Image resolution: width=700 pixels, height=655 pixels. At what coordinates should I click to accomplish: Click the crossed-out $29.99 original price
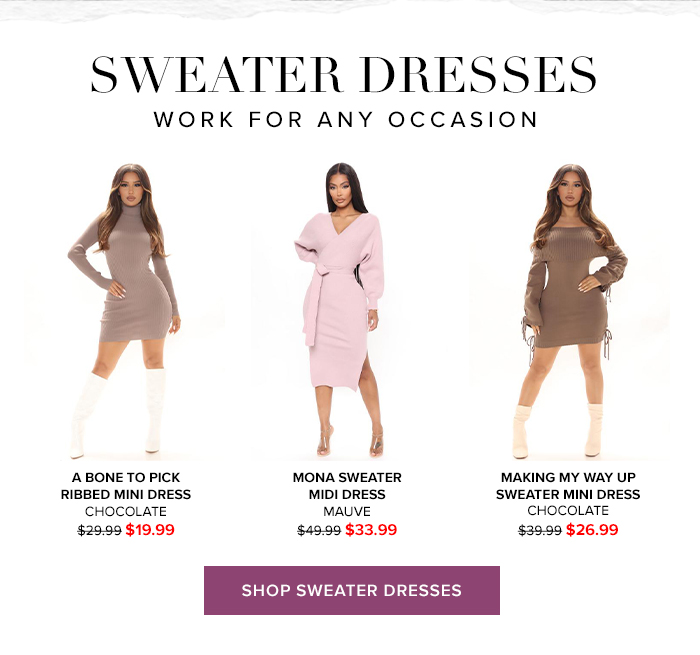[99, 530]
